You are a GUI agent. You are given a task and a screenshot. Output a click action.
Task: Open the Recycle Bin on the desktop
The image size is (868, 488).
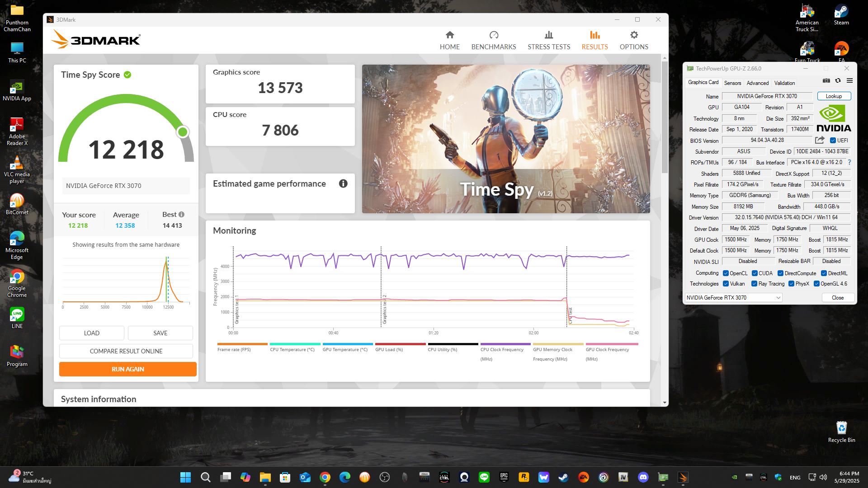[x=841, y=432]
